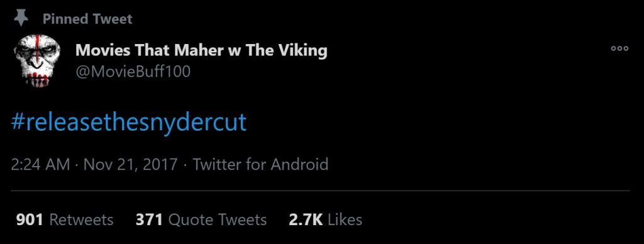This screenshot has width=644, height=244.
Task: Show the Quote Tweets via its label
Action: [218, 219]
